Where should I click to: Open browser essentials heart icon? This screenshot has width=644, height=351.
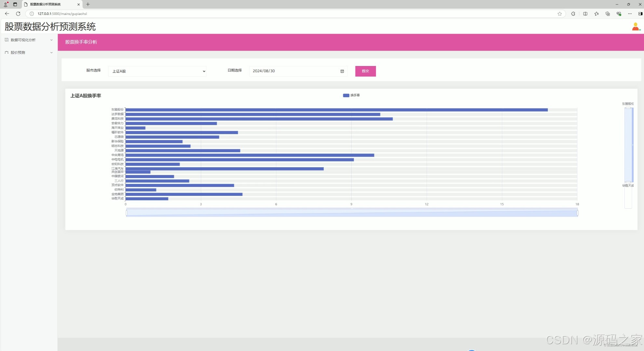point(619,14)
